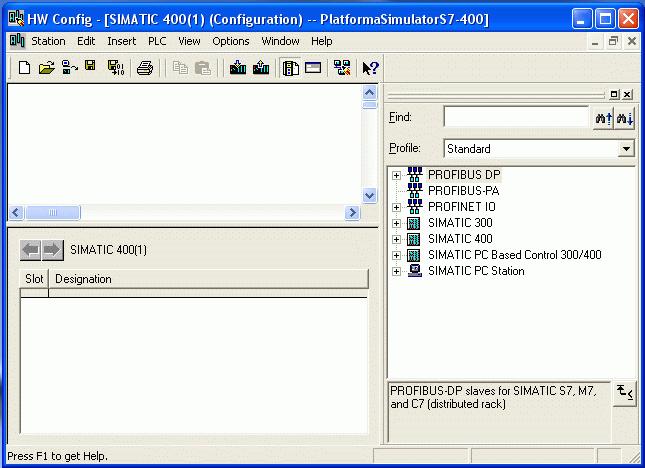Click the Designation column header
The image size is (645, 468).
pos(209,279)
